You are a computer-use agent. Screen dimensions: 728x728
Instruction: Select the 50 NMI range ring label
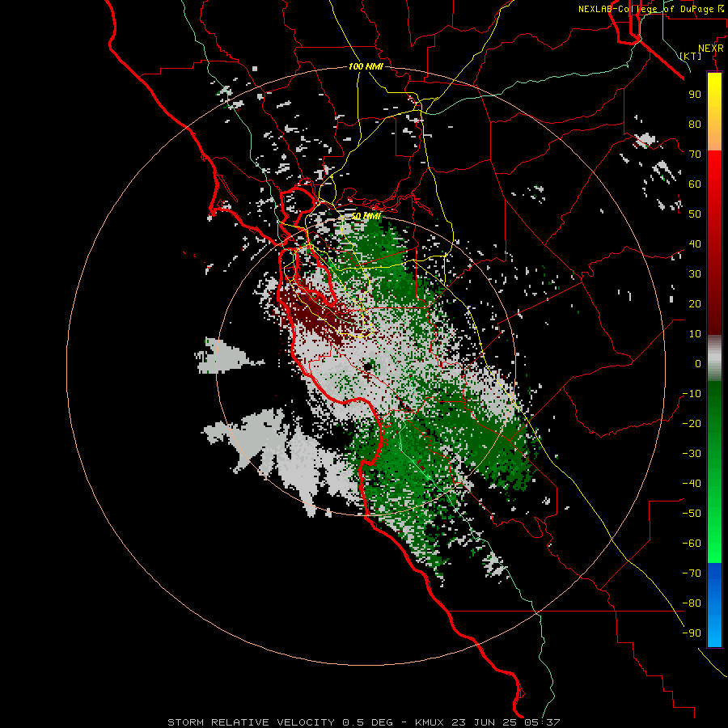(366, 216)
